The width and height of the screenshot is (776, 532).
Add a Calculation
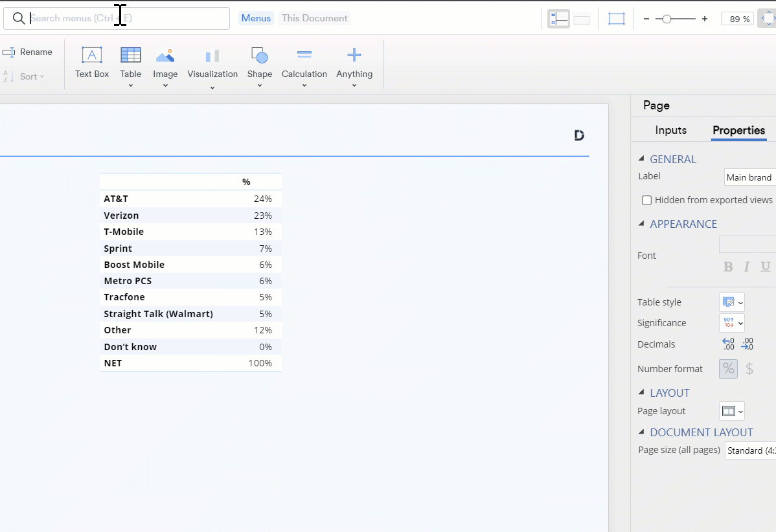(x=304, y=67)
